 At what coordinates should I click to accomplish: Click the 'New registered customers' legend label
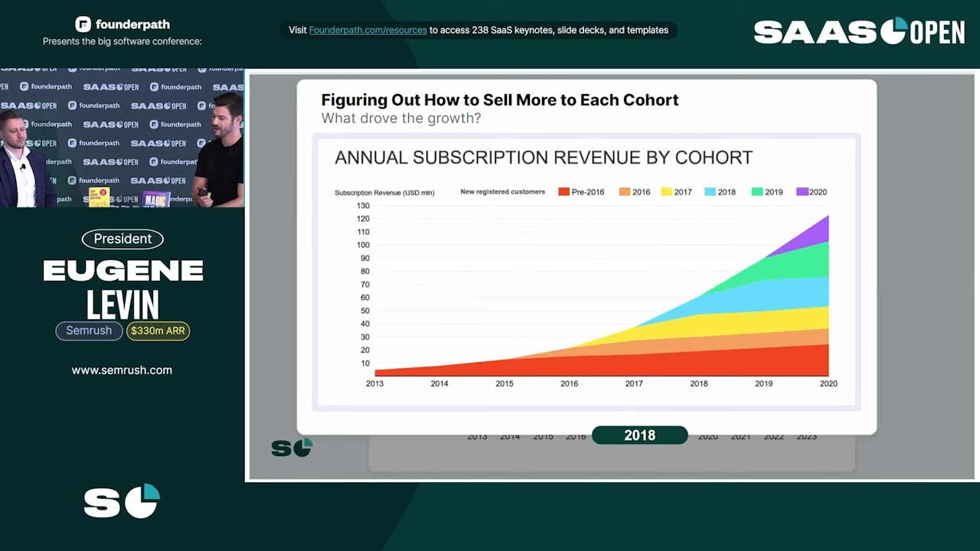click(x=502, y=192)
